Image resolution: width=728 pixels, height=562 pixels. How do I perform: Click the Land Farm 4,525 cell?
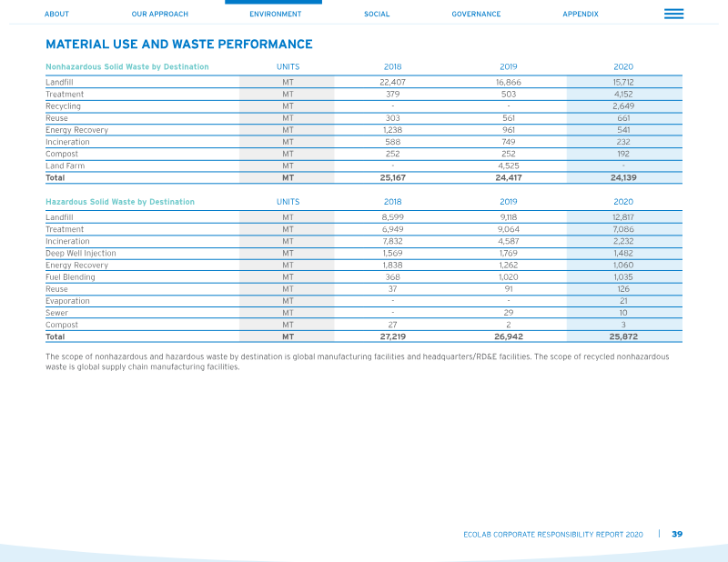509,166
